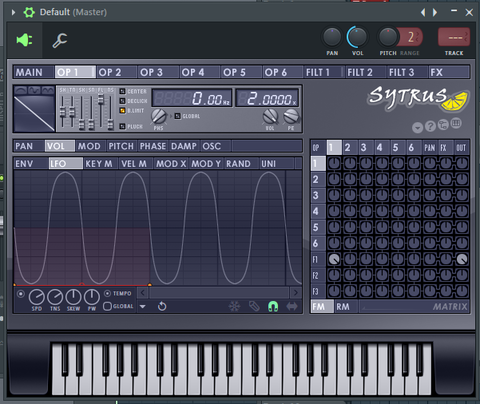This screenshot has height=404, width=480.
Task: Select the PITCH articulation tab
Action: click(121, 146)
